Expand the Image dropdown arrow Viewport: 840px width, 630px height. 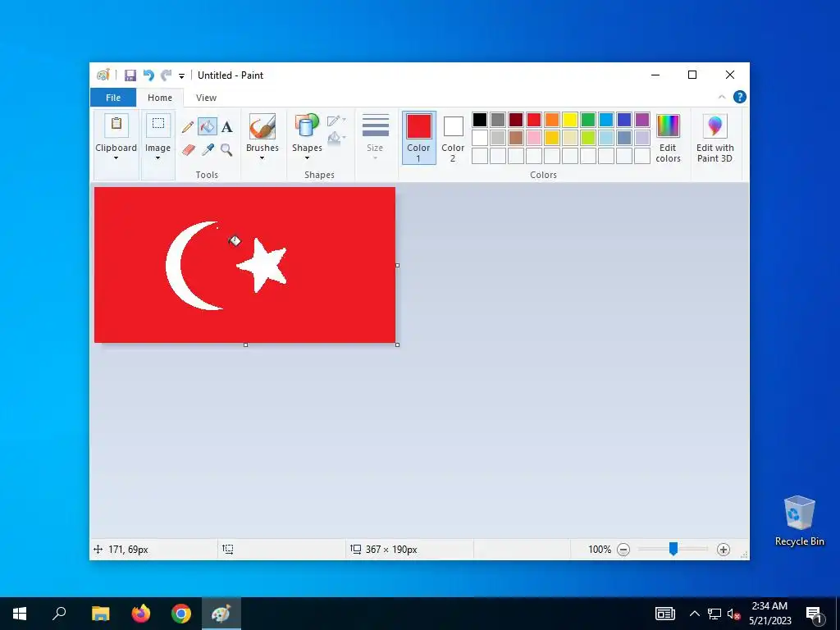[x=158, y=158]
